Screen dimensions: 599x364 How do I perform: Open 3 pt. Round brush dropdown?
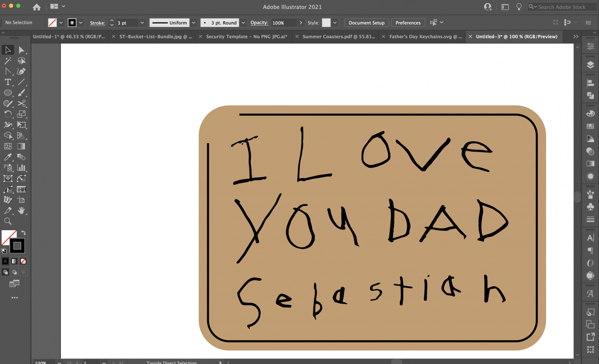pos(243,23)
